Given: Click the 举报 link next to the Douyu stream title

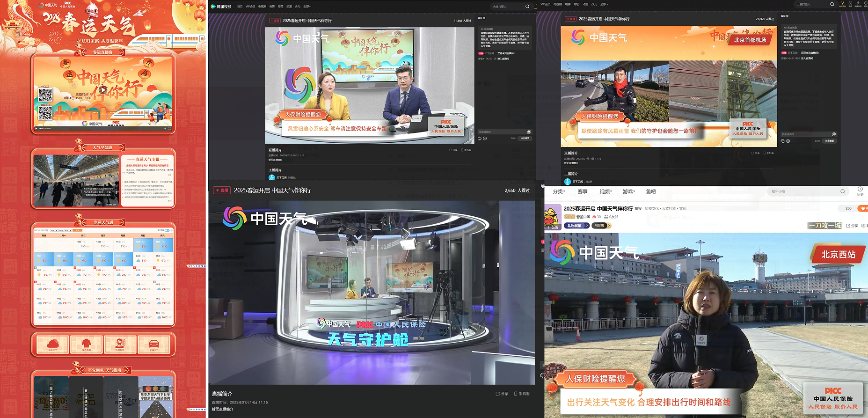Looking at the screenshot, I should pos(638,209).
